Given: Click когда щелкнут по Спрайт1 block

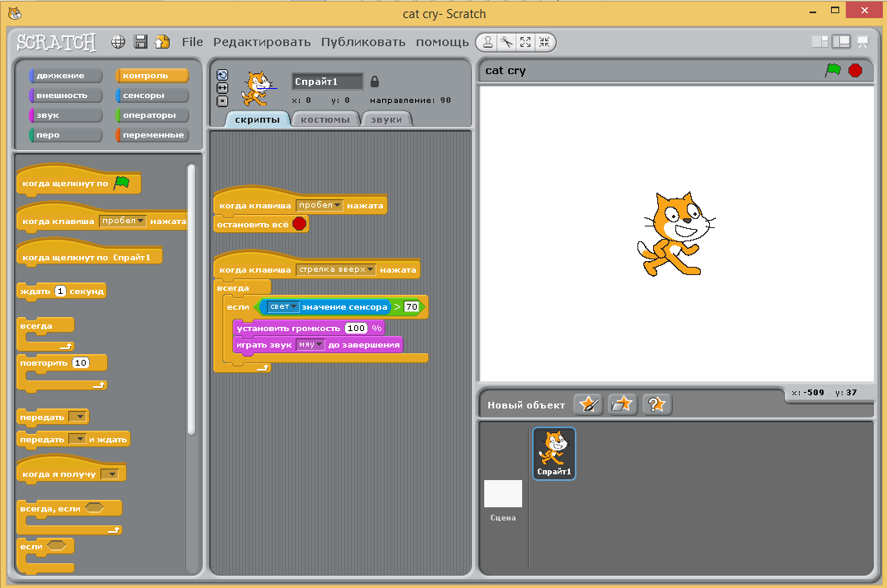Looking at the screenshot, I should pyautogui.click(x=90, y=254).
